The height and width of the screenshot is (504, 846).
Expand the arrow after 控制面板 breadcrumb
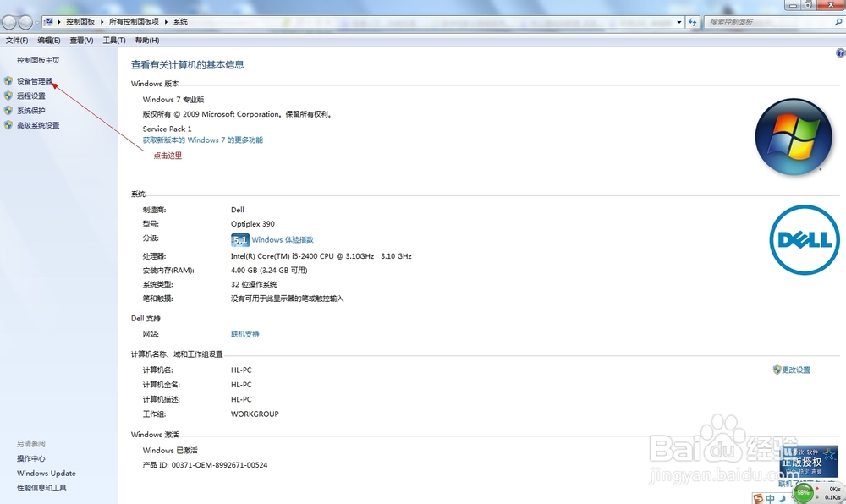tap(102, 21)
